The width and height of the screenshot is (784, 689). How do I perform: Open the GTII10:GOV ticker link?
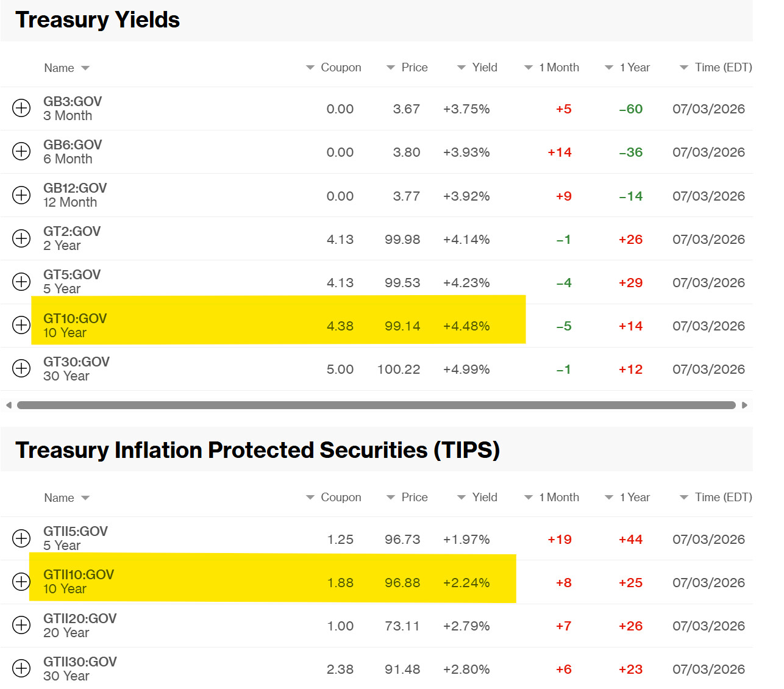(x=79, y=575)
